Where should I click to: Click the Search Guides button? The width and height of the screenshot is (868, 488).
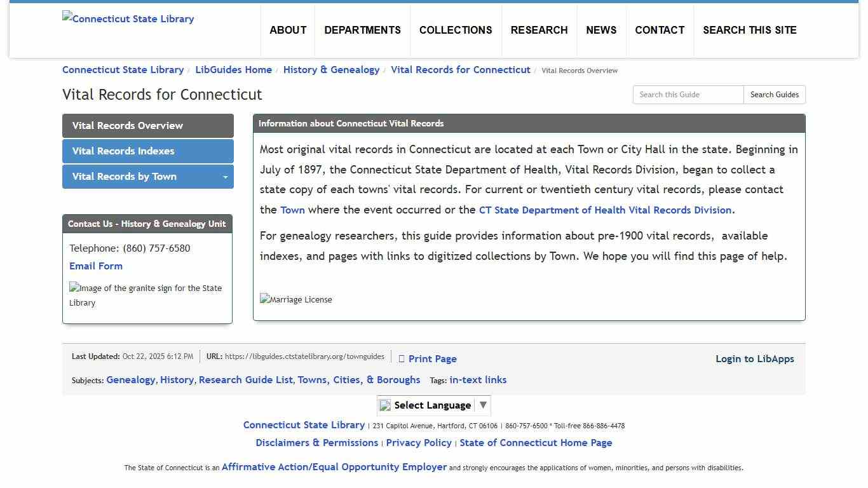774,94
